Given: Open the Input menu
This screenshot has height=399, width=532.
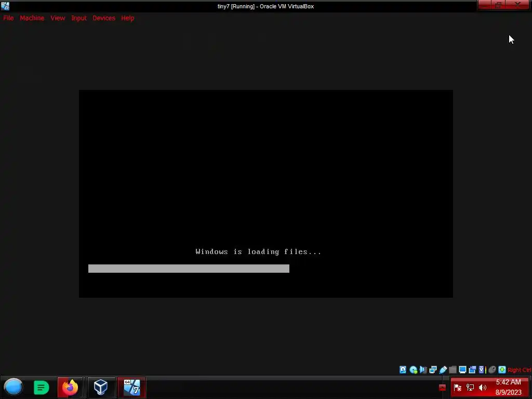Looking at the screenshot, I should (79, 18).
